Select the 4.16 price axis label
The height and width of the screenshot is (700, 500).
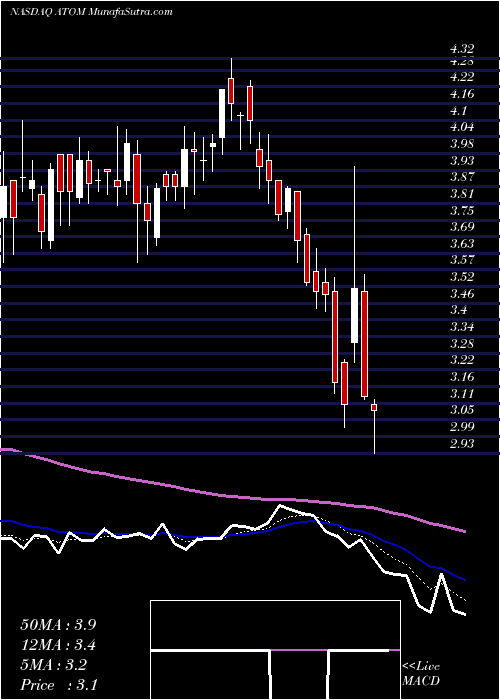pyautogui.click(x=462, y=94)
